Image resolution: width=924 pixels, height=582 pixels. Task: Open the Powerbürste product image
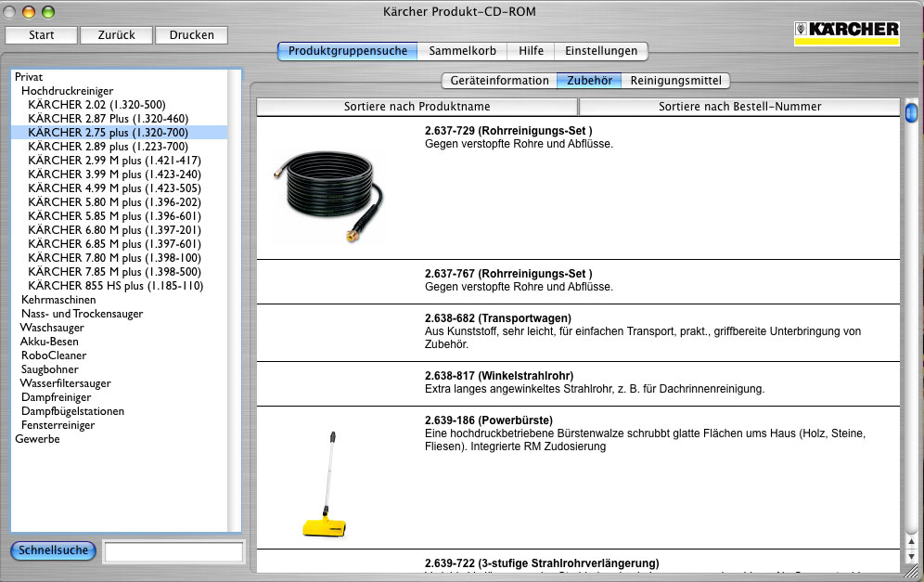(325, 485)
